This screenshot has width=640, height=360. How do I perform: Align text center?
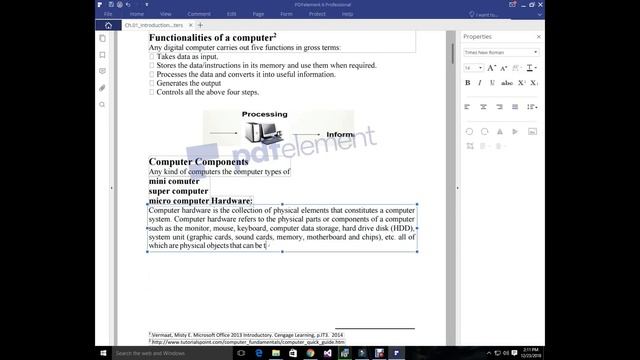483,107
